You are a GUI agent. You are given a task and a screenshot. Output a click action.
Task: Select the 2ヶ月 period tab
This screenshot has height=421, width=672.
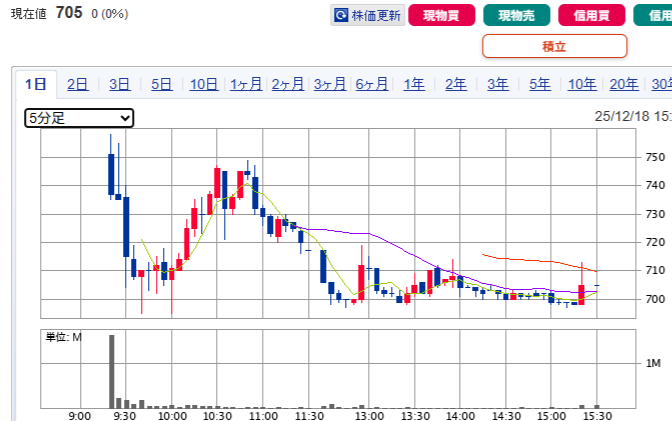pos(287,84)
